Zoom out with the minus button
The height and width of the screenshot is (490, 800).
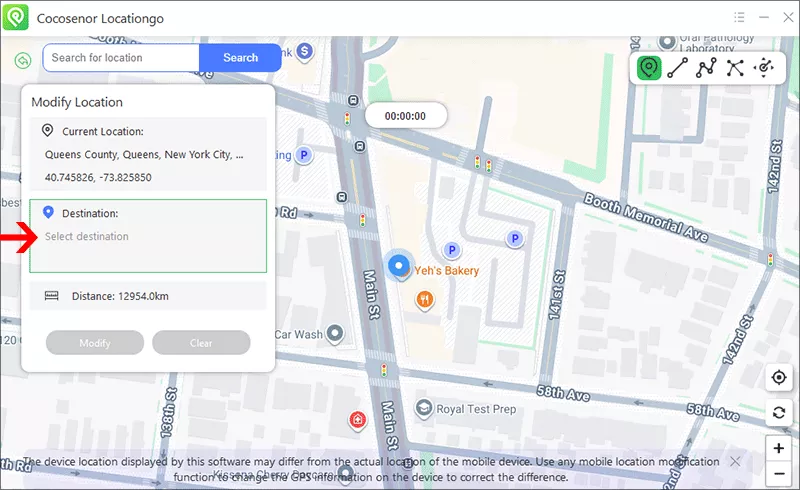point(779,474)
